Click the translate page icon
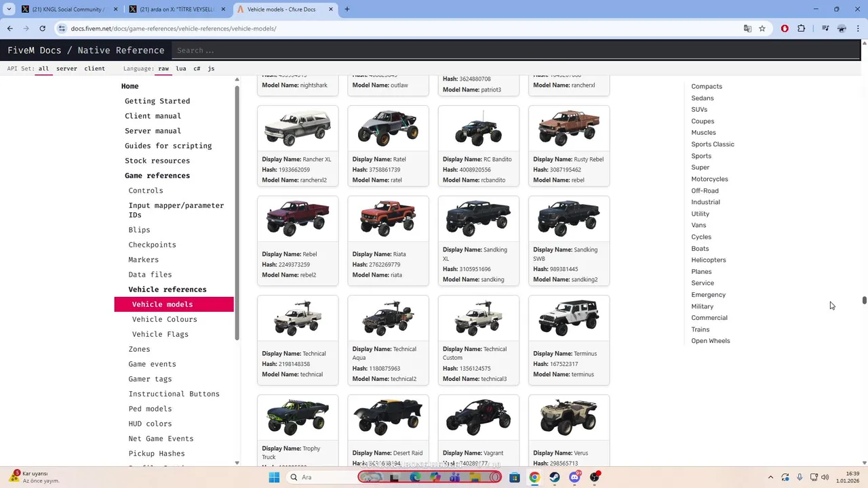The height and width of the screenshot is (488, 868). (747, 28)
